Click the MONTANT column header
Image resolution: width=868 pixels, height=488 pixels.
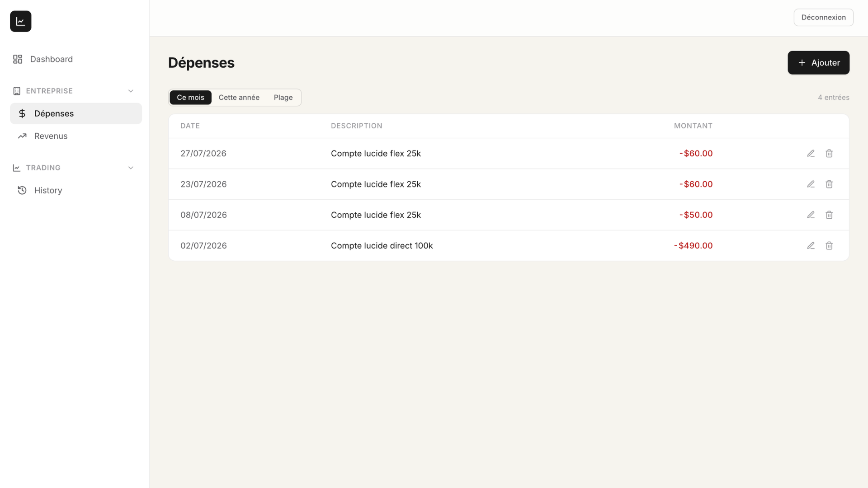(x=693, y=126)
